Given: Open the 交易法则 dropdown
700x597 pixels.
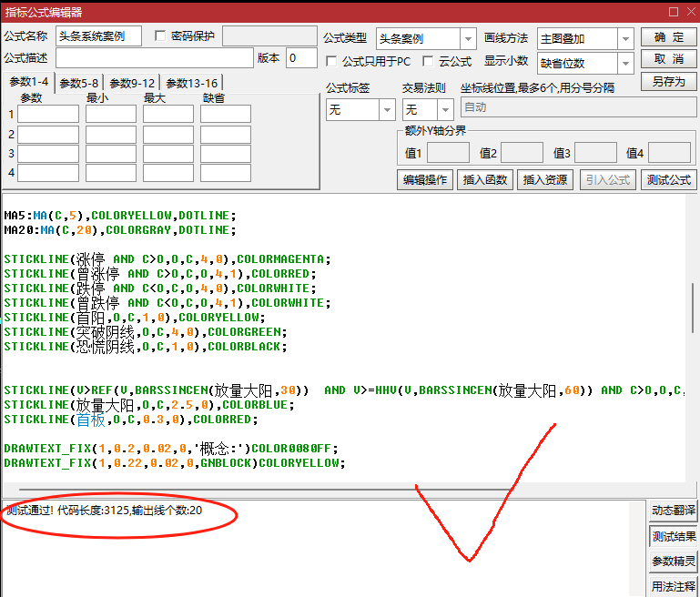Looking at the screenshot, I should tap(445, 109).
